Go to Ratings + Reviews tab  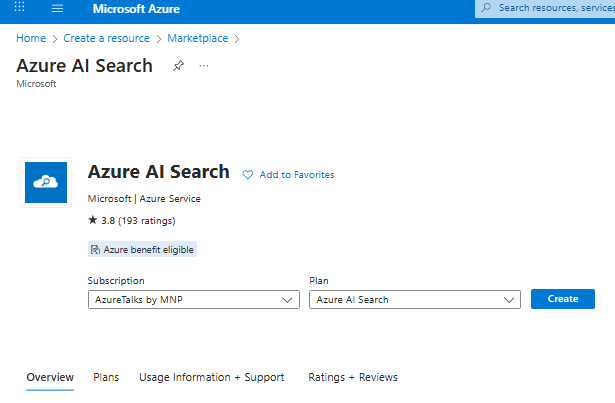point(353,377)
